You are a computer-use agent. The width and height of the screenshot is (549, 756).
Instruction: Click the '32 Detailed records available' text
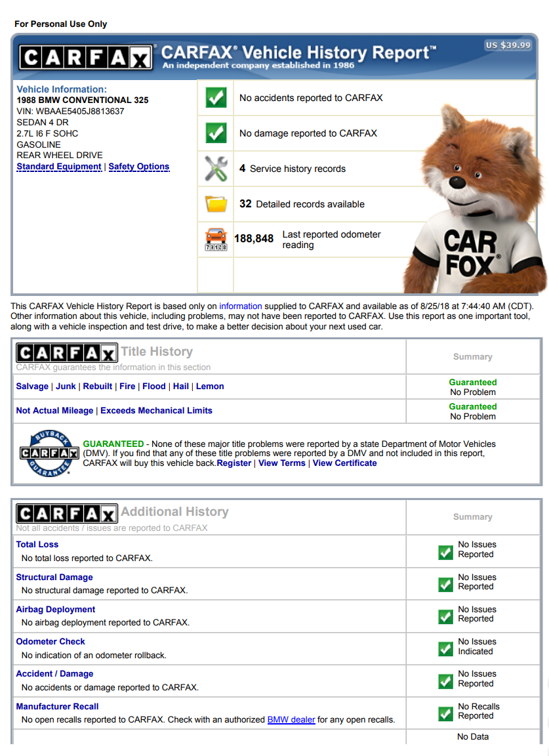302,204
